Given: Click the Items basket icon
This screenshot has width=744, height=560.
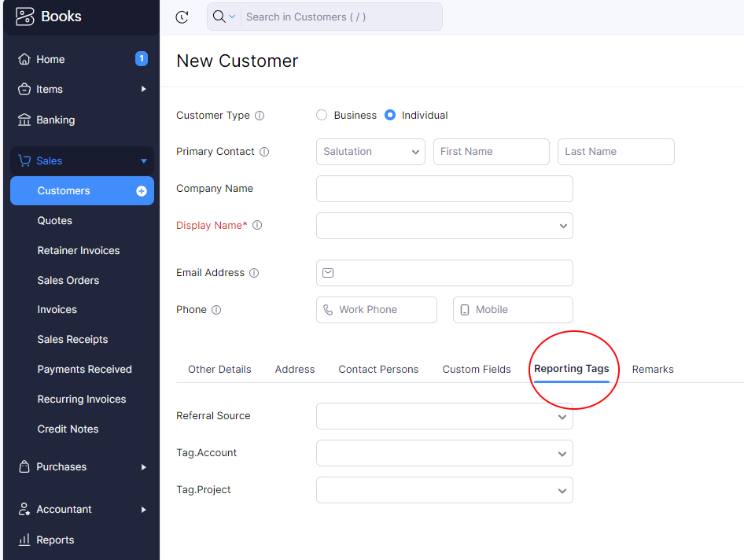Looking at the screenshot, I should point(24,89).
